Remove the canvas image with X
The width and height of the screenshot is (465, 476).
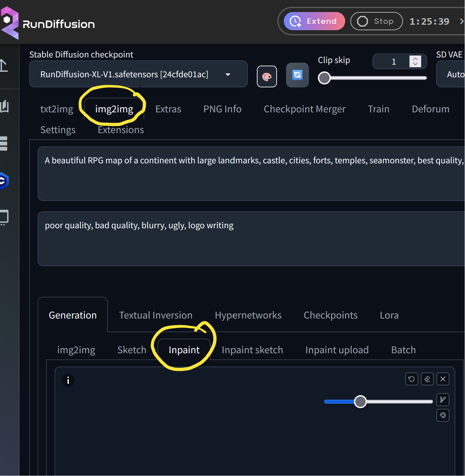443,379
